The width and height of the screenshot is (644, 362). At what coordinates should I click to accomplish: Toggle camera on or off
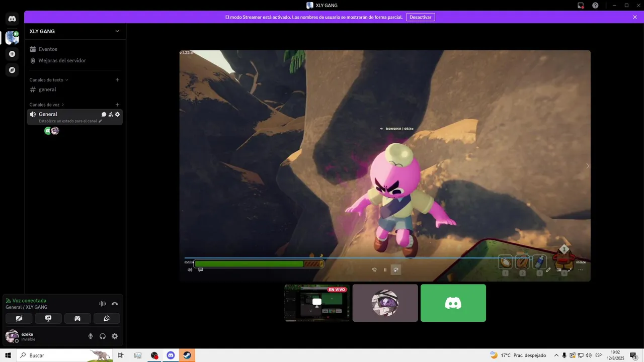point(19,318)
